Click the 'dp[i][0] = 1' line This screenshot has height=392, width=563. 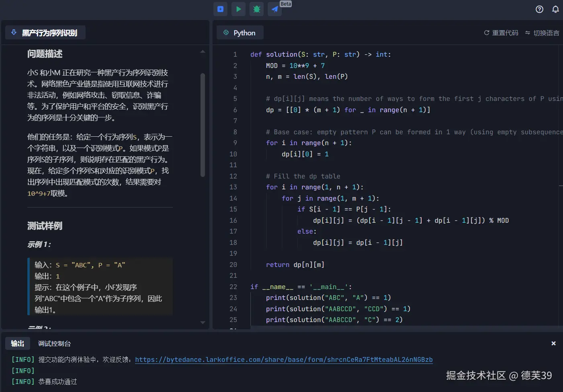[305, 154]
